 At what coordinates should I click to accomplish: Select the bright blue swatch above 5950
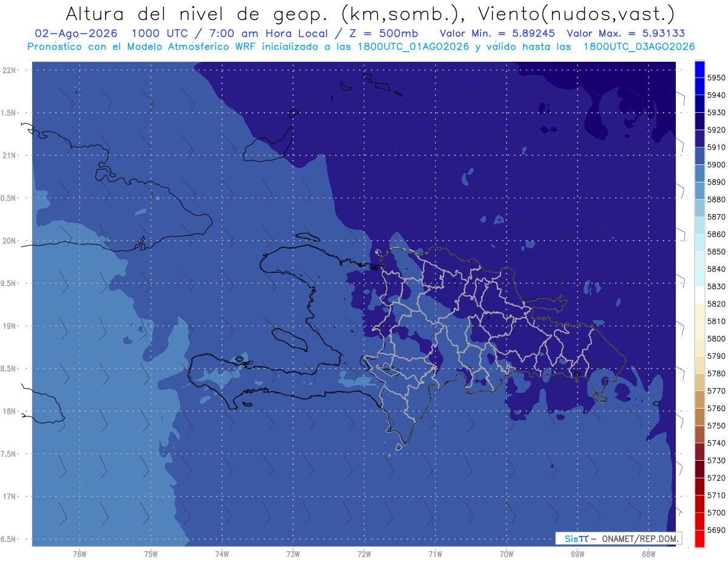click(699, 69)
